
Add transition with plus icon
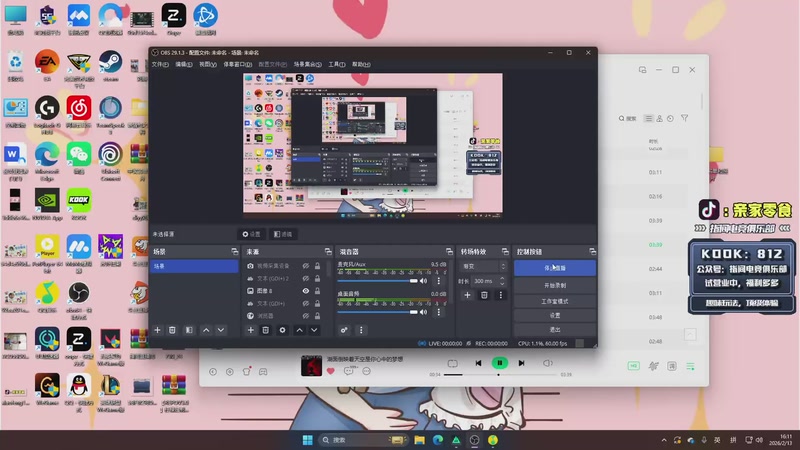click(467, 295)
